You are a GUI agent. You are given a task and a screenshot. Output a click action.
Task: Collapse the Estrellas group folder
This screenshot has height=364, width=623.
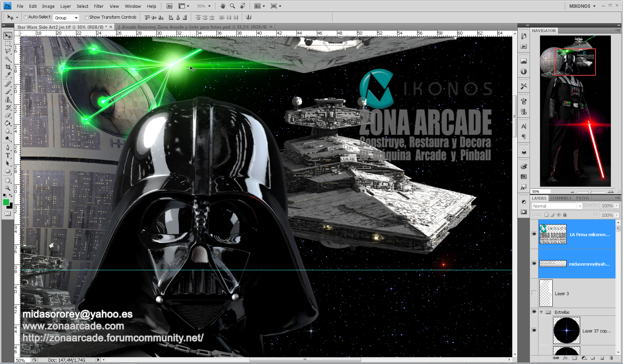click(541, 312)
